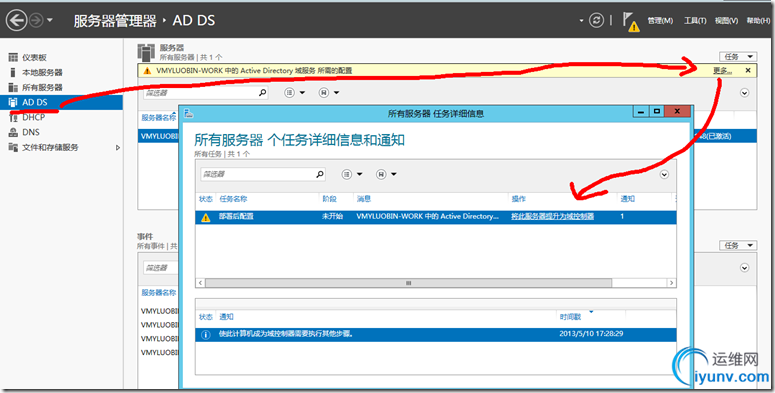775x393 pixels.
Task: Click search magnifier in dialog filter box
Action: click(x=320, y=174)
